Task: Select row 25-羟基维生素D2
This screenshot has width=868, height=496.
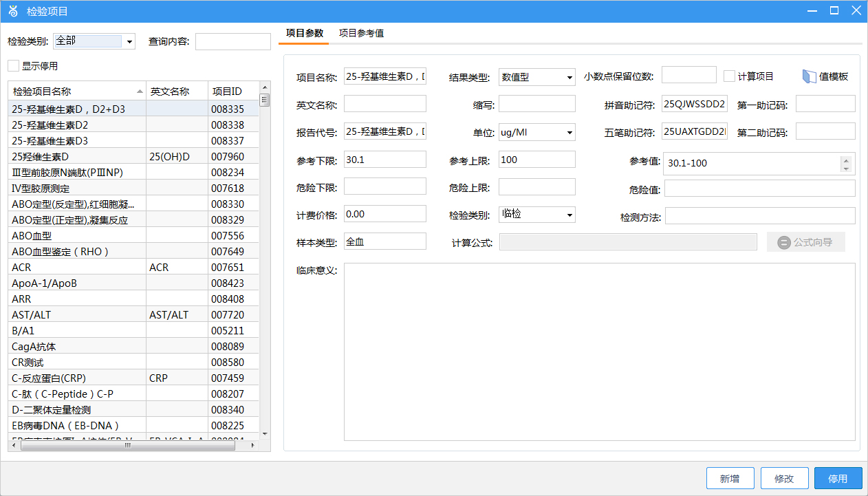Action: 133,125
